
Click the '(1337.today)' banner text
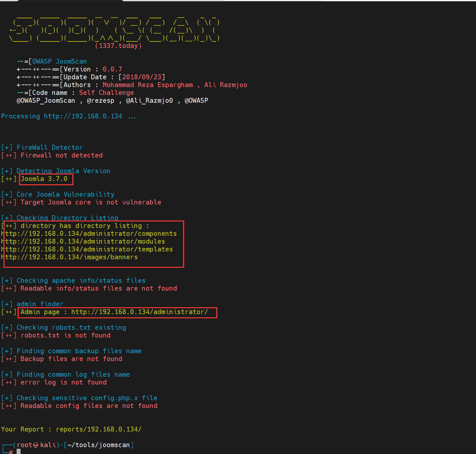point(118,46)
